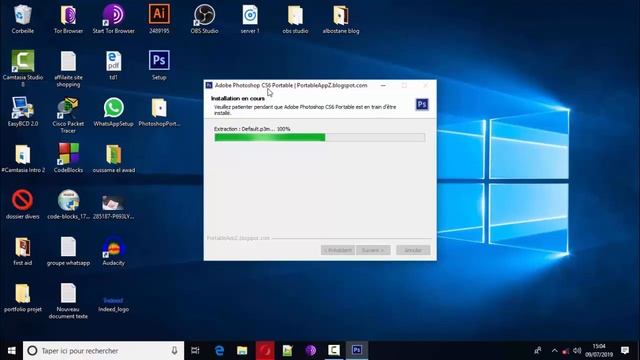Select the PhotoshopPort... folder icon
This screenshot has width=640, height=360.
click(159, 111)
